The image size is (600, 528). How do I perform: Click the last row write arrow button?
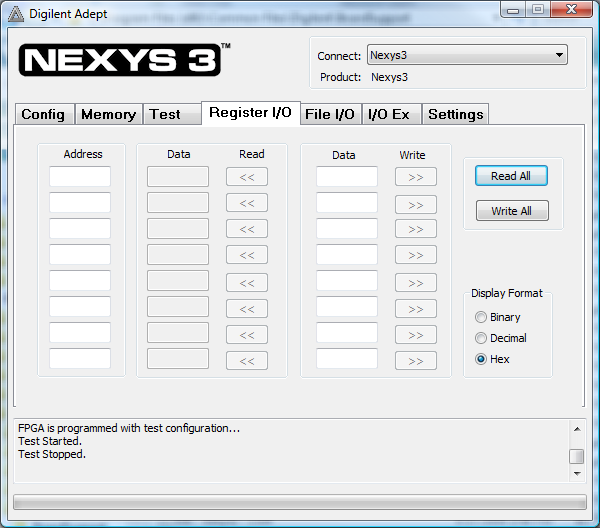pyautogui.click(x=416, y=360)
